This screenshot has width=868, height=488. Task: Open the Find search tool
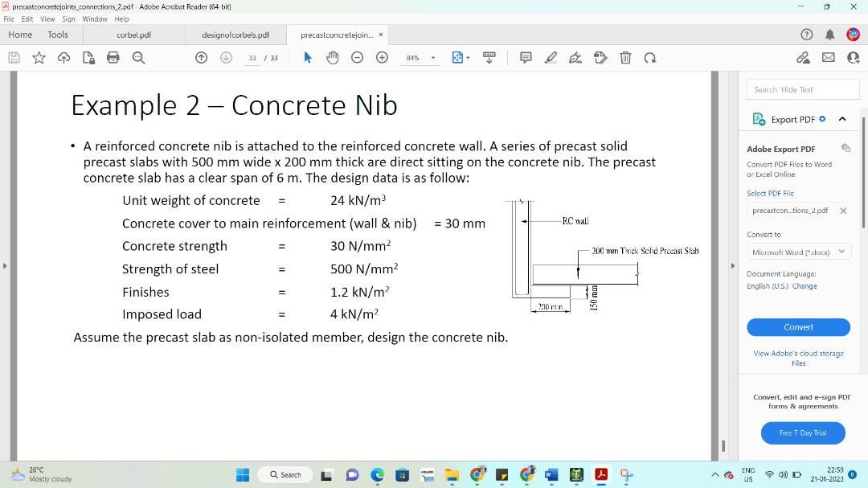(137, 57)
